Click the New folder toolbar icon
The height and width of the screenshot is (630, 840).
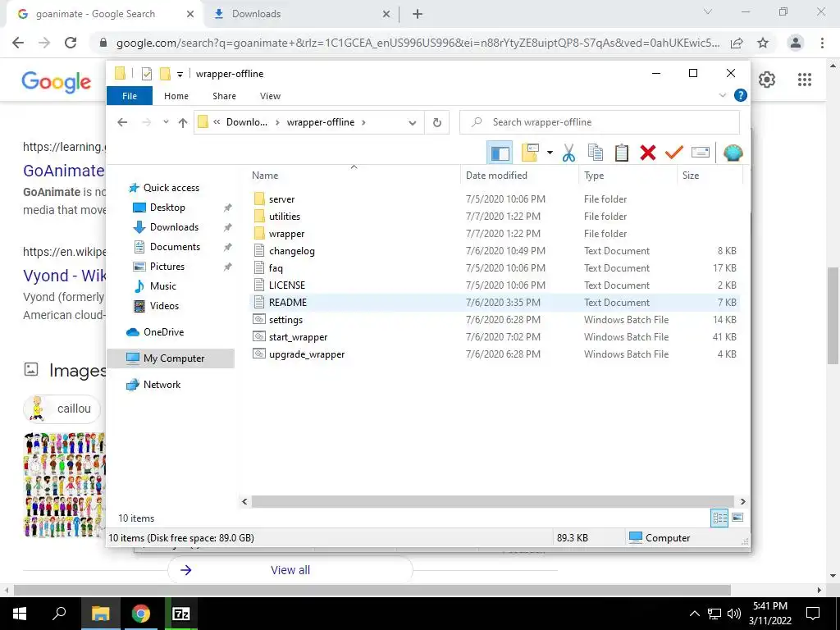[x=530, y=153]
